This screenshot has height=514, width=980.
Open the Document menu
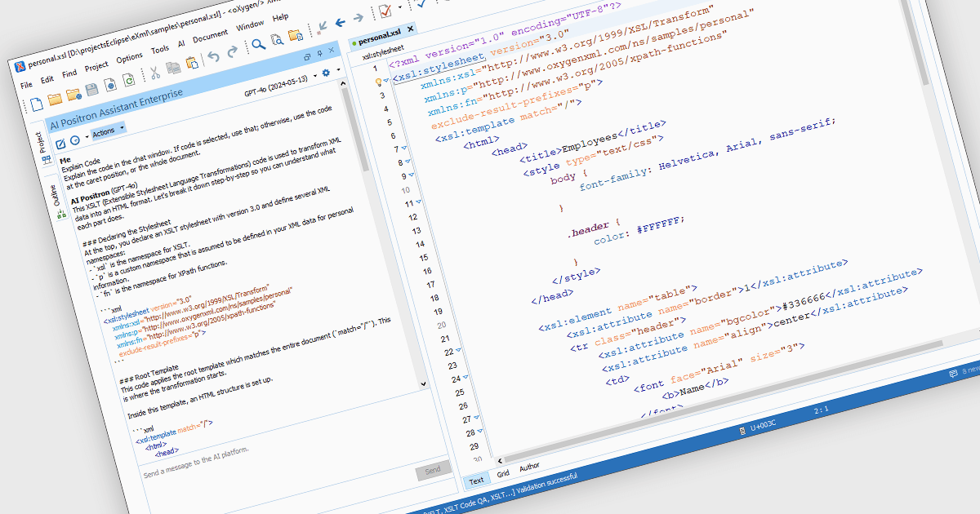211,34
